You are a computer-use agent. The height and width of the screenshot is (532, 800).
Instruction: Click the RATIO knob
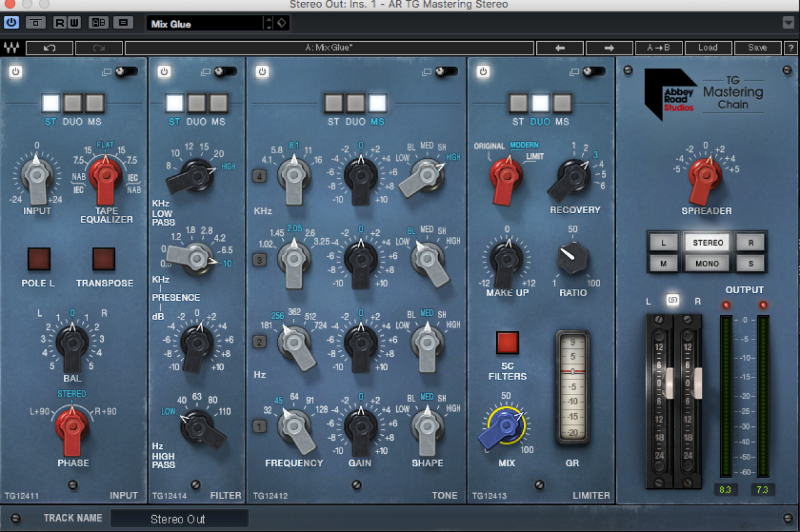point(572,259)
